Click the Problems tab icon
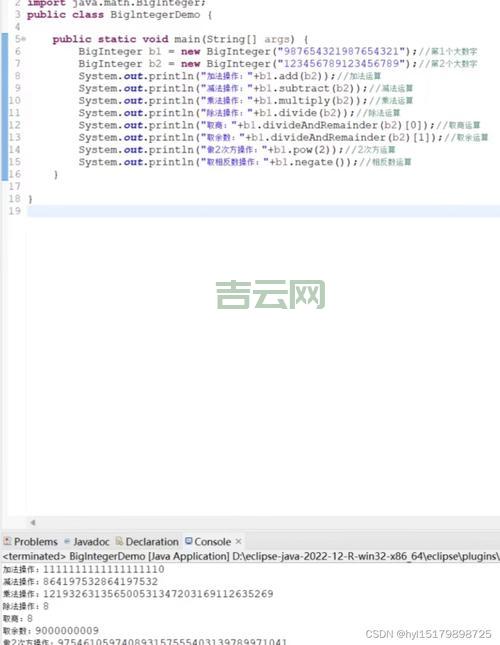Image resolution: width=500 pixels, height=645 pixels. 7,541
